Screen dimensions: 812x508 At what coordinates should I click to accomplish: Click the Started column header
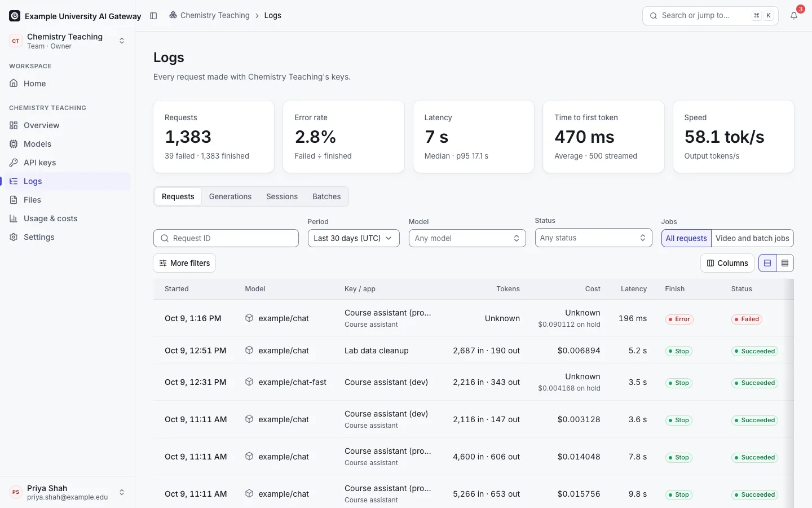click(176, 289)
